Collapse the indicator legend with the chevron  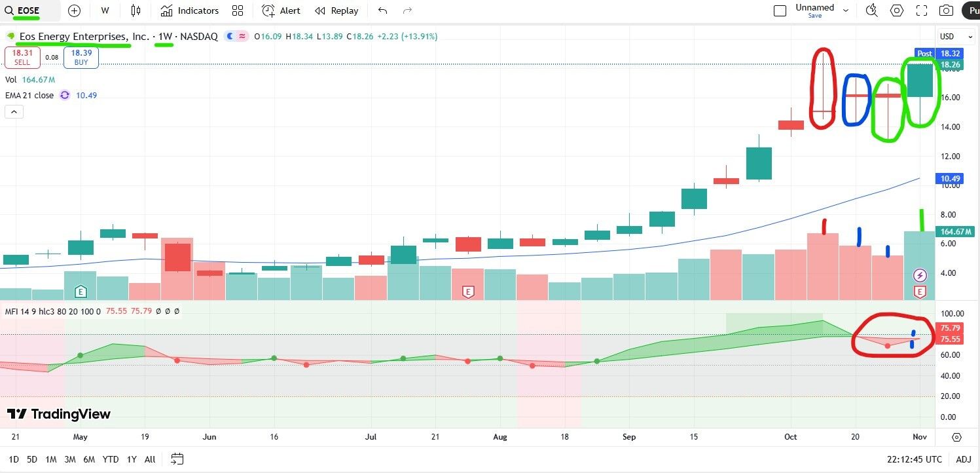tap(14, 111)
